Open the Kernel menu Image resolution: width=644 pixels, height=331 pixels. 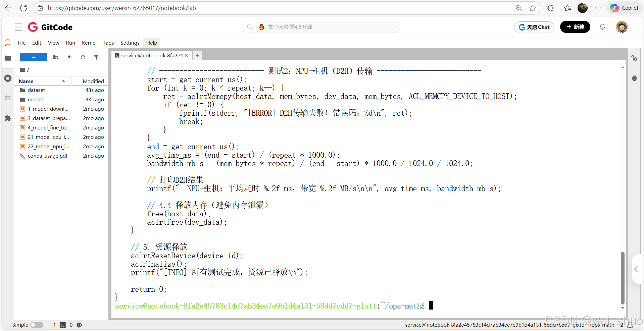pos(89,43)
